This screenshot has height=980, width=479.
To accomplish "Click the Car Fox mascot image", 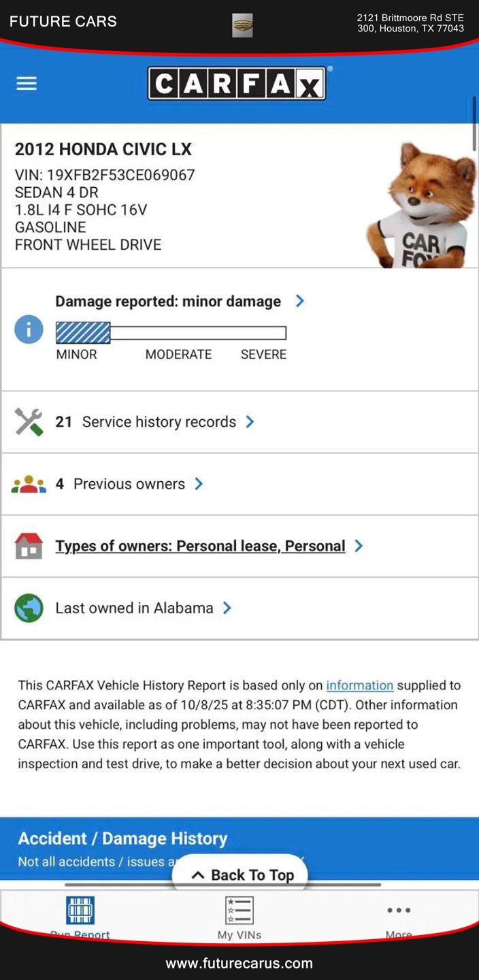I will point(420,204).
